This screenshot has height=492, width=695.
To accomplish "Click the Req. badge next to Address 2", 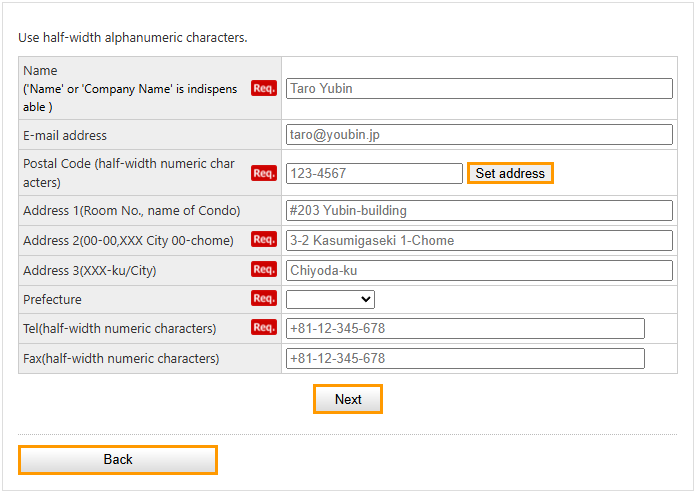I will tap(264, 240).
